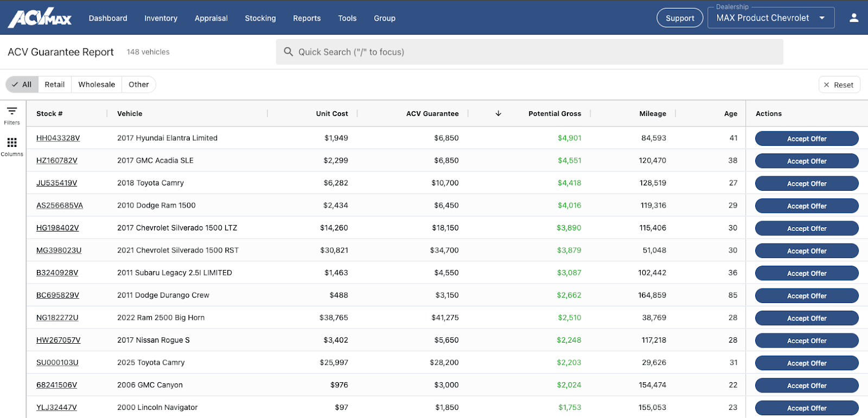
Task: Click the 164,859 mileage value
Action: click(652, 295)
